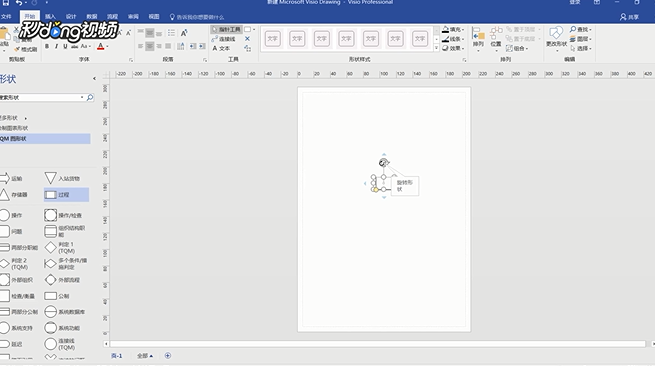Collapse the Shapes pane with arrow

94,79
